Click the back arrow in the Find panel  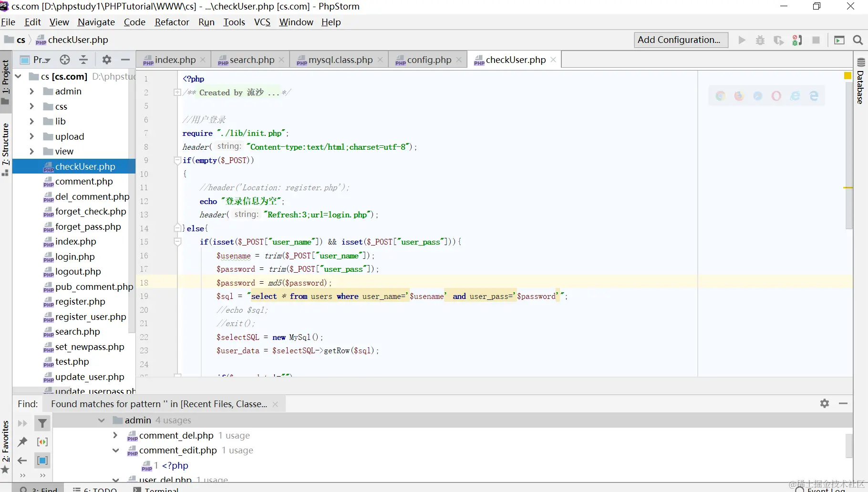point(22,461)
